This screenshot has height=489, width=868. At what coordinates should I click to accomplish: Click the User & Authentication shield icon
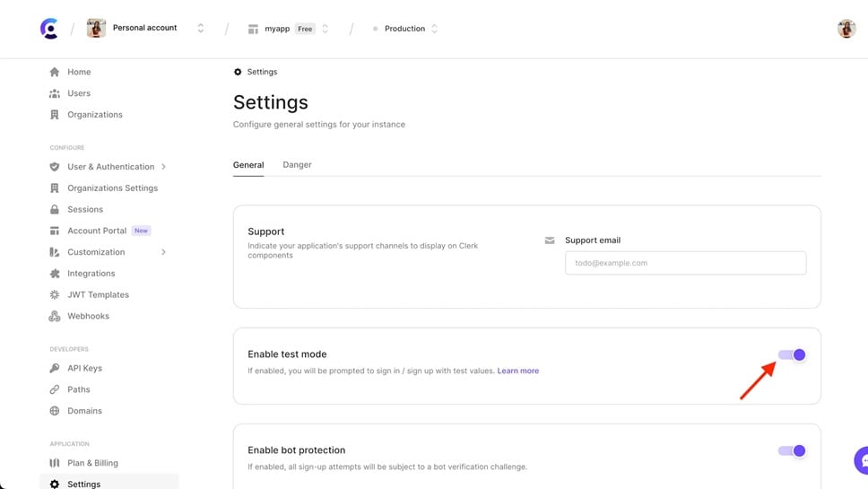pyautogui.click(x=54, y=167)
